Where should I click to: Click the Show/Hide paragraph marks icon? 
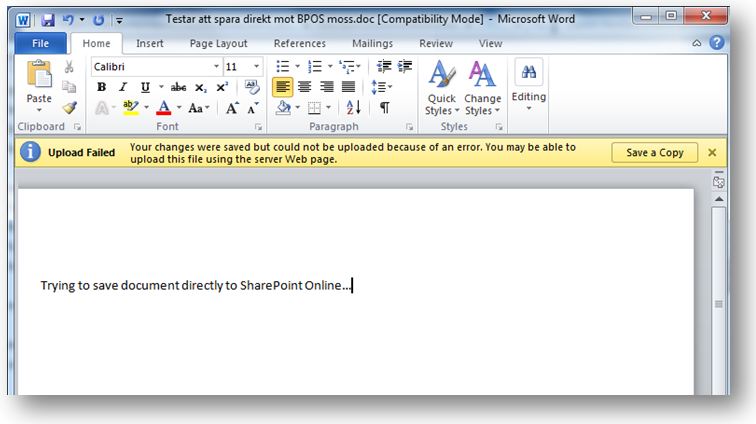click(385, 108)
